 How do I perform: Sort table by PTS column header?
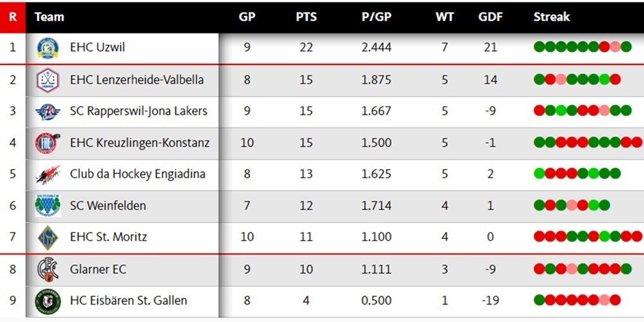(306, 17)
